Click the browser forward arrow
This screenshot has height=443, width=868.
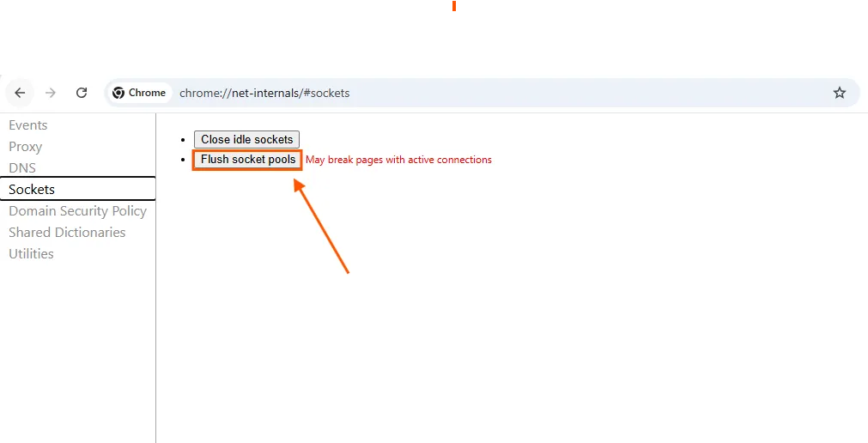[51, 93]
